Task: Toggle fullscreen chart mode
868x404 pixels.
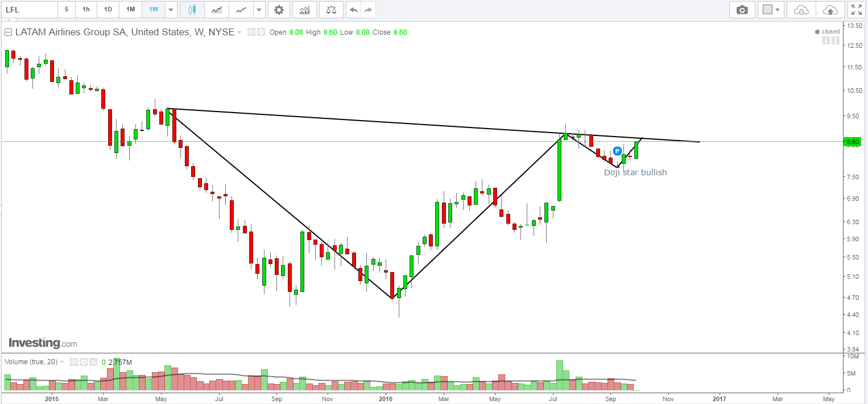Action: (x=856, y=10)
